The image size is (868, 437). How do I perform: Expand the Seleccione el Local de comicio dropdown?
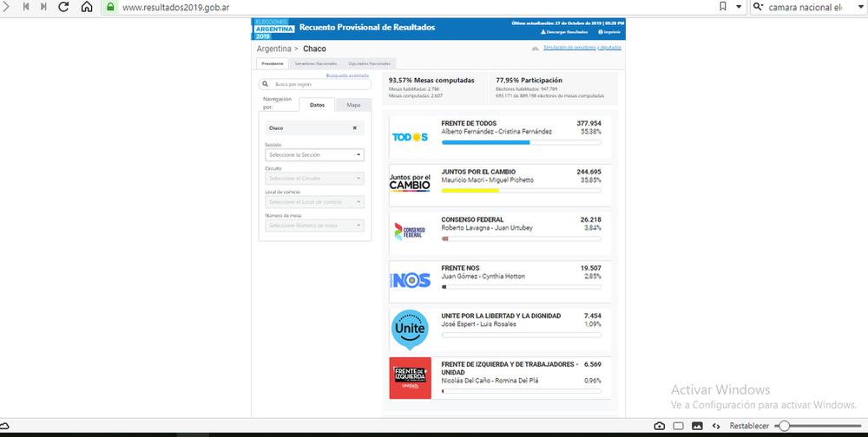coord(315,202)
